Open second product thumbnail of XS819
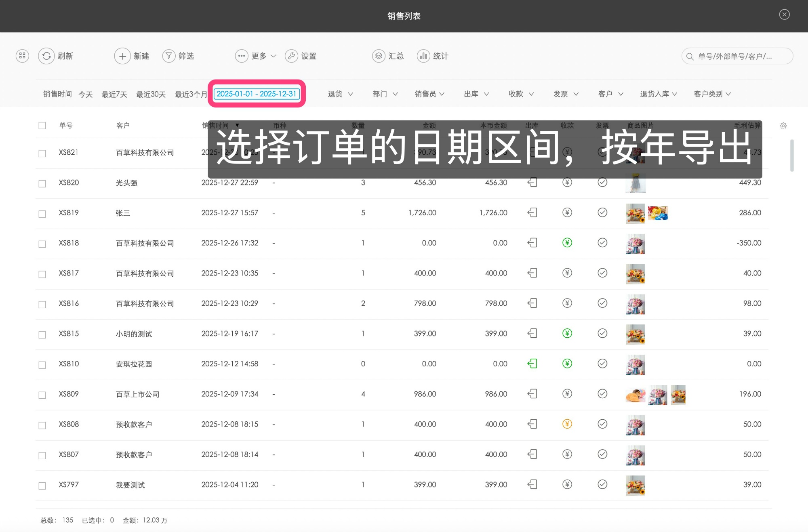This screenshot has height=532, width=808. (x=658, y=213)
